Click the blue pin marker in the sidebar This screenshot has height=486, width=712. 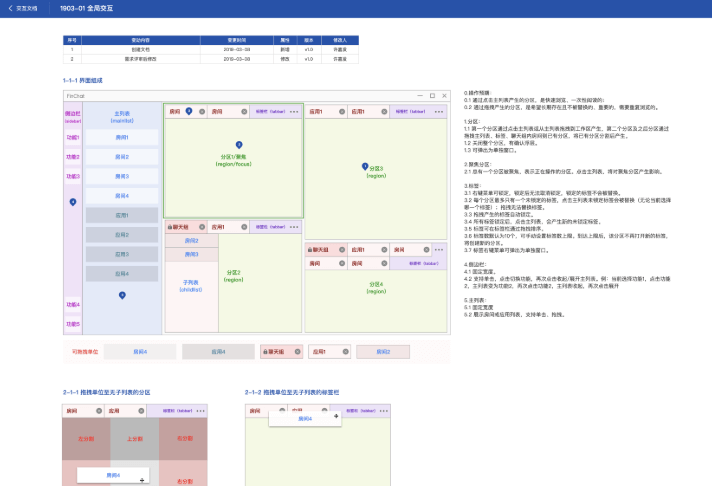pyautogui.click(x=72, y=202)
